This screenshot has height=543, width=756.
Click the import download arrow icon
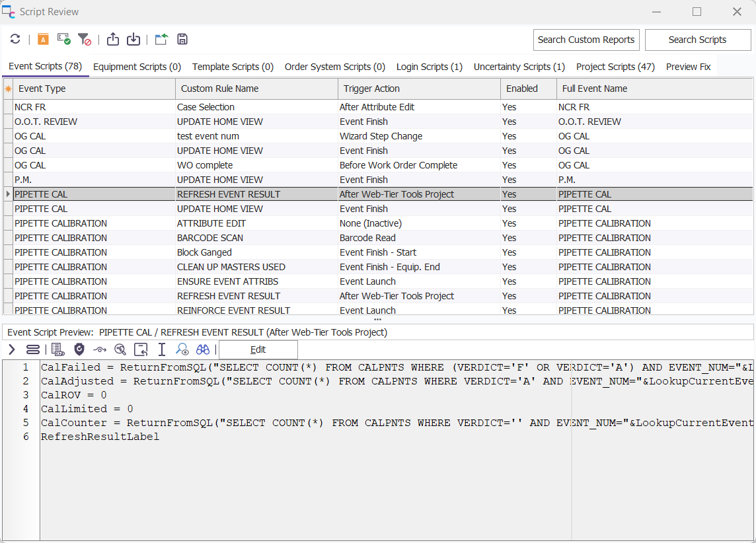tap(133, 40)
